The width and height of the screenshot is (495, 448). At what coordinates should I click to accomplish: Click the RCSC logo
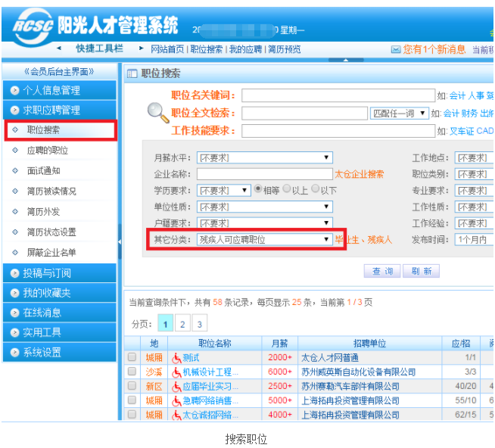coord(33,26)
